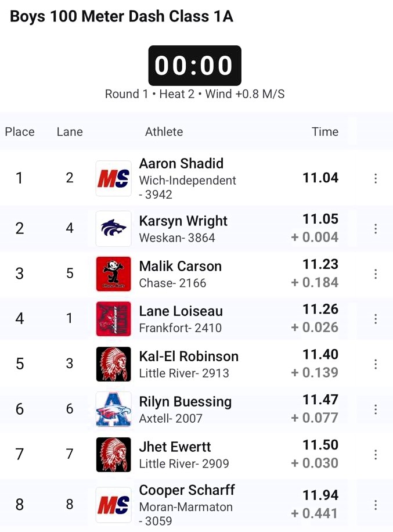The height and width of the screenshot is (532, 393).
Task: Click Chase Kats Felix cat logo
Action: [x=114, y=274]
